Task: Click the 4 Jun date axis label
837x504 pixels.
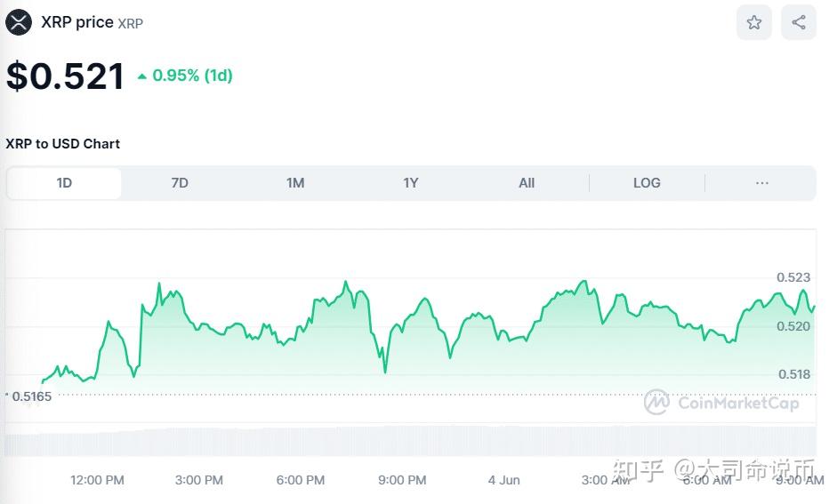Action: (x=504, y=480)
